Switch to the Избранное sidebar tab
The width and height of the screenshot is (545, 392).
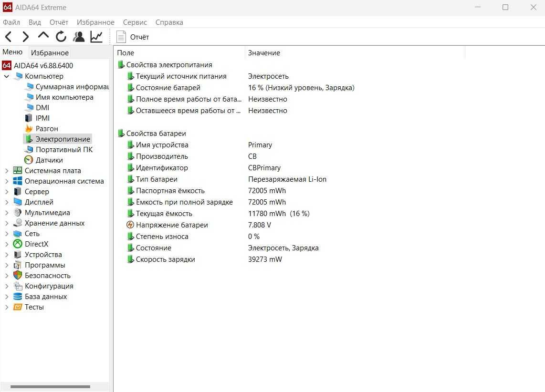click(50, 53)
